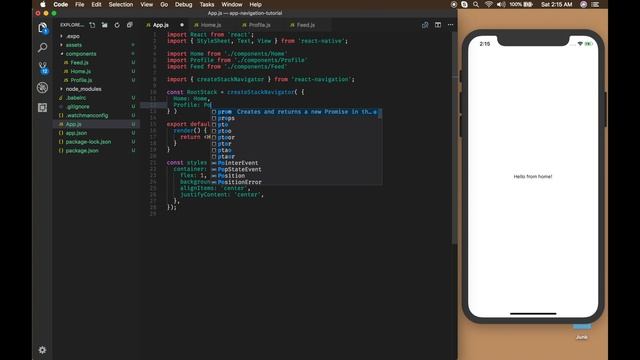Click the Refresh Explorer icon

tap(117, 25)
